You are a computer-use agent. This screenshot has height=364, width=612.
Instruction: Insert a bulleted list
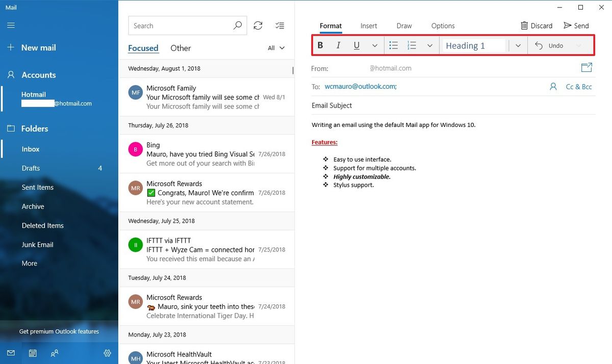[393, 45]
